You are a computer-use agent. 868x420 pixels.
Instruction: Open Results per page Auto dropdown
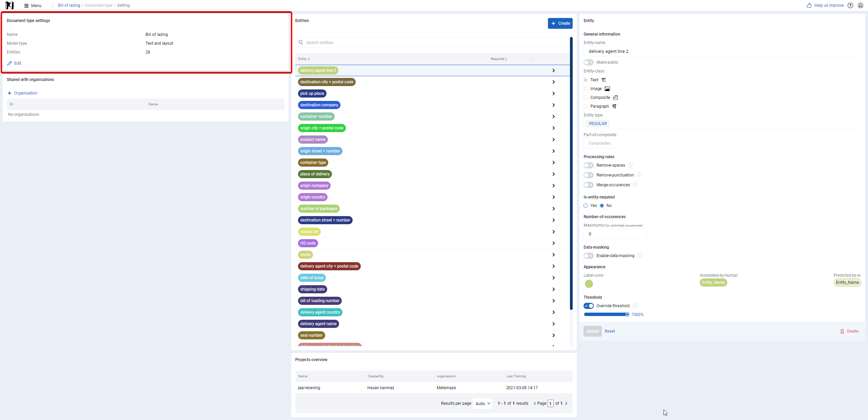(483, 403)
